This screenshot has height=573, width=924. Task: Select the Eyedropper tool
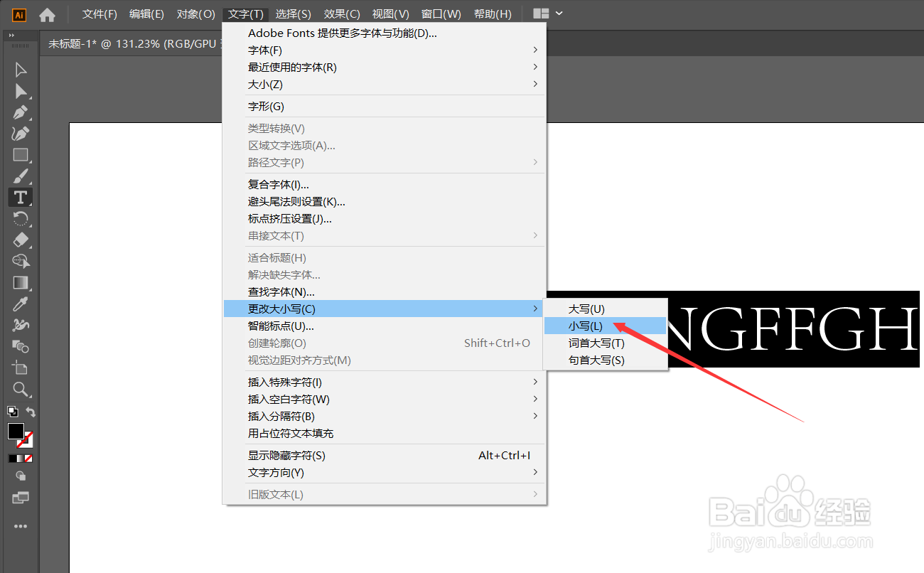pyautogui.click(x=21, y=304)
